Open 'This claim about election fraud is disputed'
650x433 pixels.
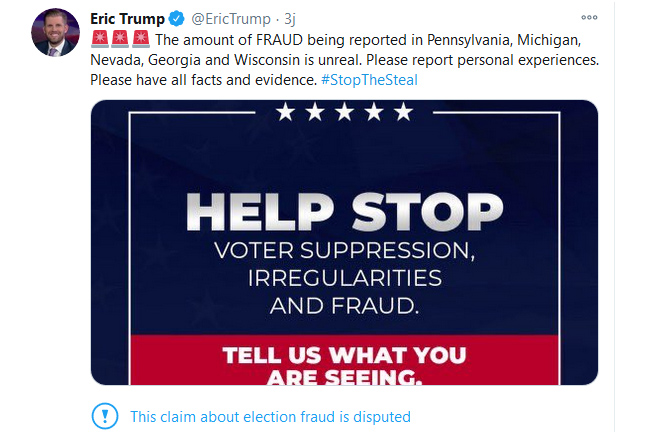click(271, 417)
